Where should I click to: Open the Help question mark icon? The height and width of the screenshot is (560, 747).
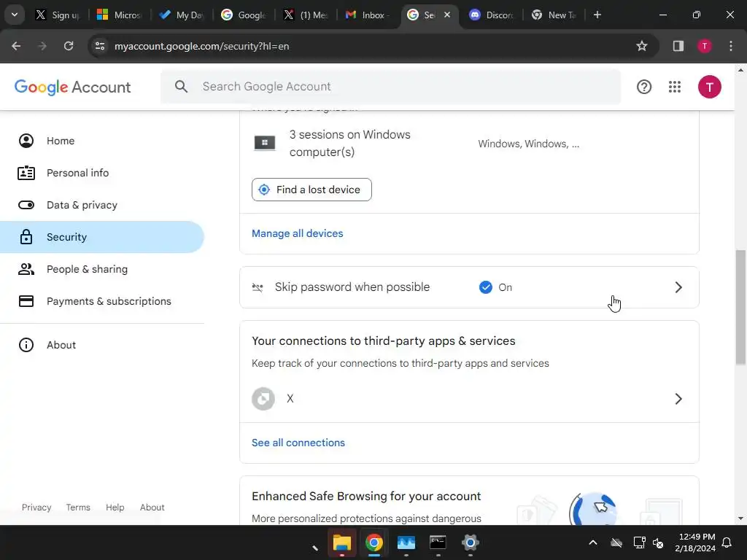643,87
